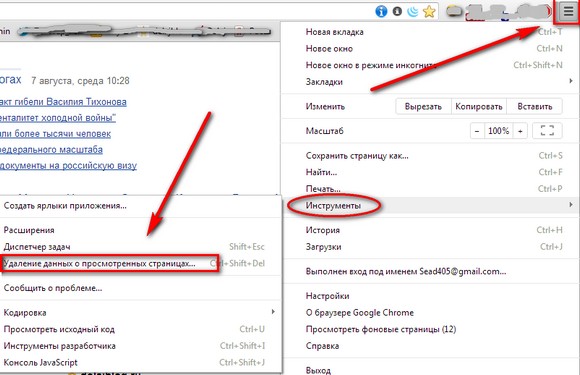Viewport: 580px width, 375px height.
Task: Expand the Кодировка submenu
Action: pyautogui.click(x=140, y=312)
